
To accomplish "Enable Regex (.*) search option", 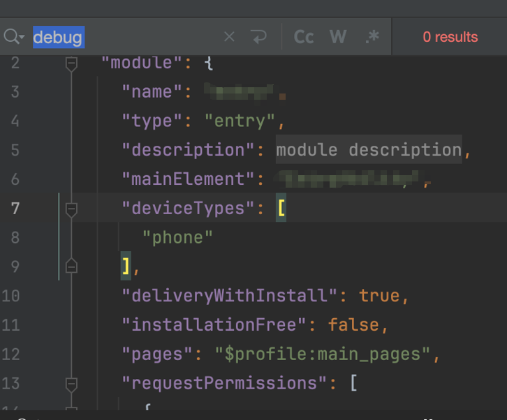I will (x=372, y=37).
